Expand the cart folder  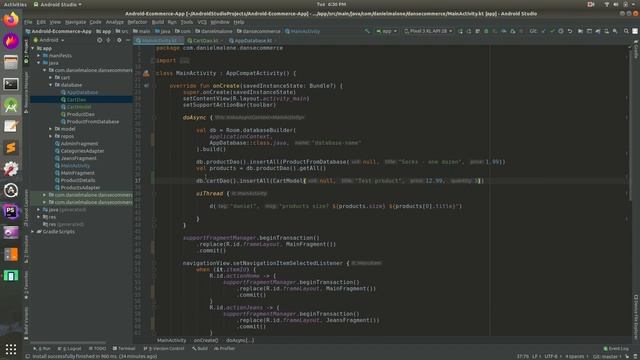51,78
